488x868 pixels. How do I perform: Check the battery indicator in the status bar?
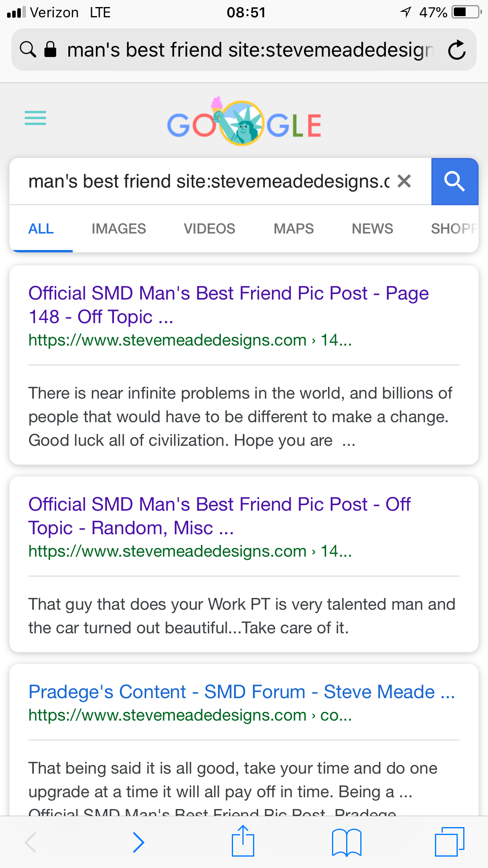coord(466,12)
